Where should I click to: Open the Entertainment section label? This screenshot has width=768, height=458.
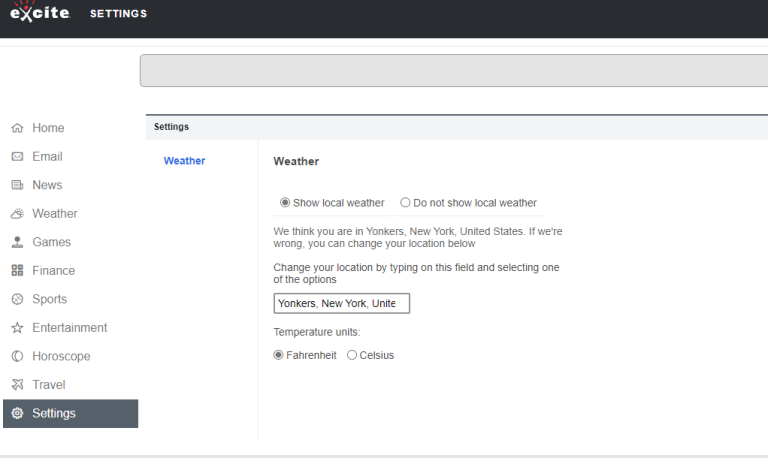pyautogui.click(x=70, y=328)
